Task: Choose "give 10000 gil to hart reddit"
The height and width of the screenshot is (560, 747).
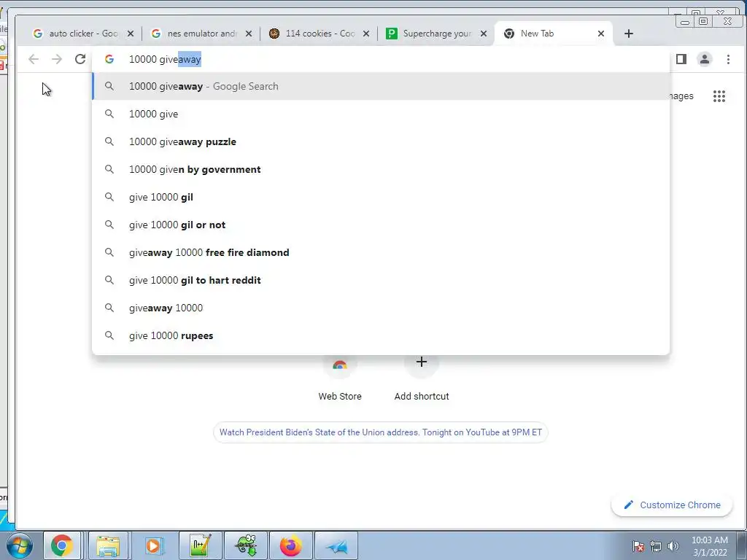Action: pyautogui.click(x=381, y=279)
